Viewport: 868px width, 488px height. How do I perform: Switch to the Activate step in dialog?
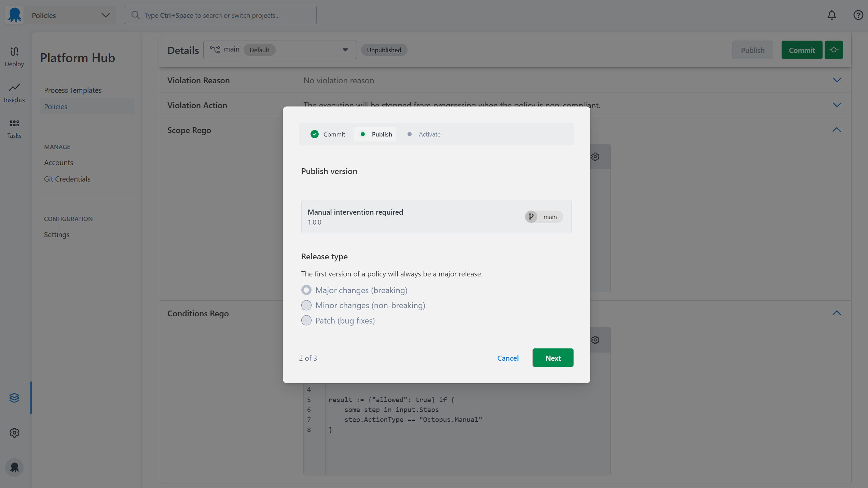pos(429,134)
